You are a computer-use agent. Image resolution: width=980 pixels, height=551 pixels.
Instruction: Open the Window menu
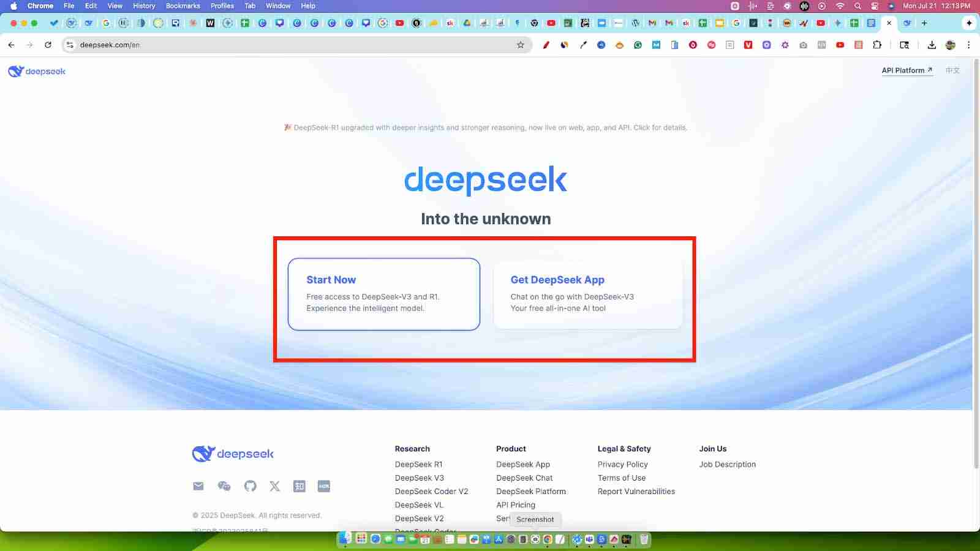pyautogui.click(x=278, y=6)
